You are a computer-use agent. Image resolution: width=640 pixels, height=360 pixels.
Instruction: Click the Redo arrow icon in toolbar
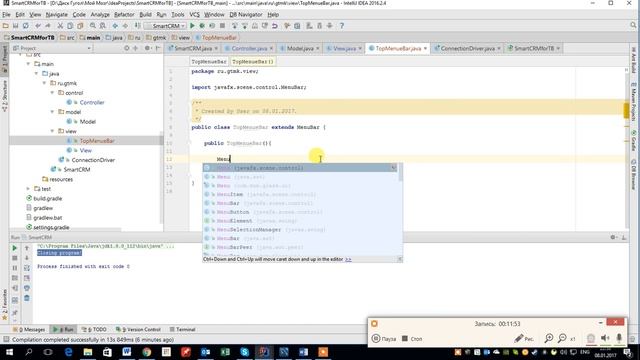(x=48, y=26)
